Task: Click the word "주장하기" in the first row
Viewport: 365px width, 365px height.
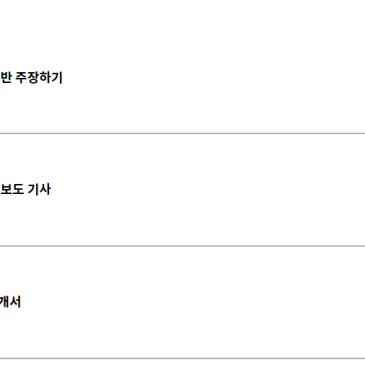Action: pos(39,78)
